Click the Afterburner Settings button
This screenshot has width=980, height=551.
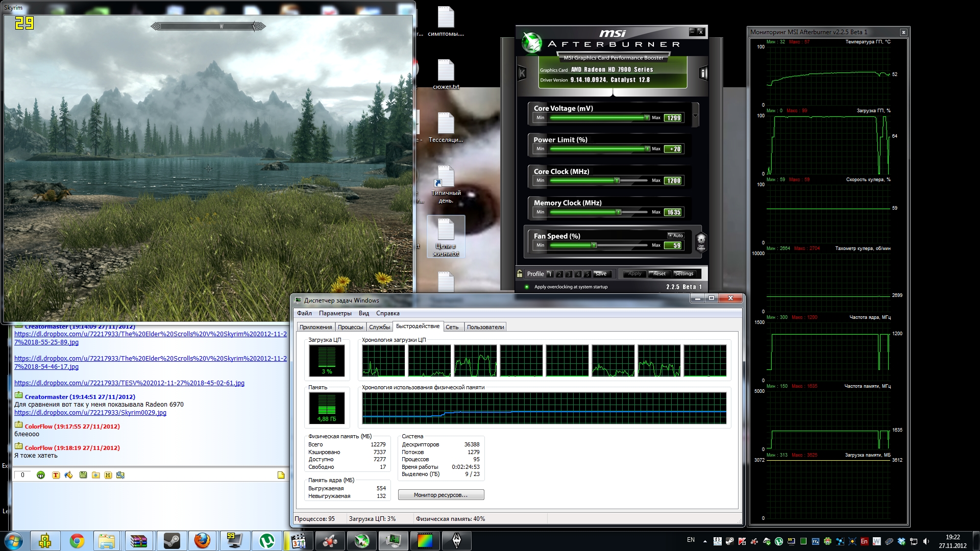tap(684, 274)
